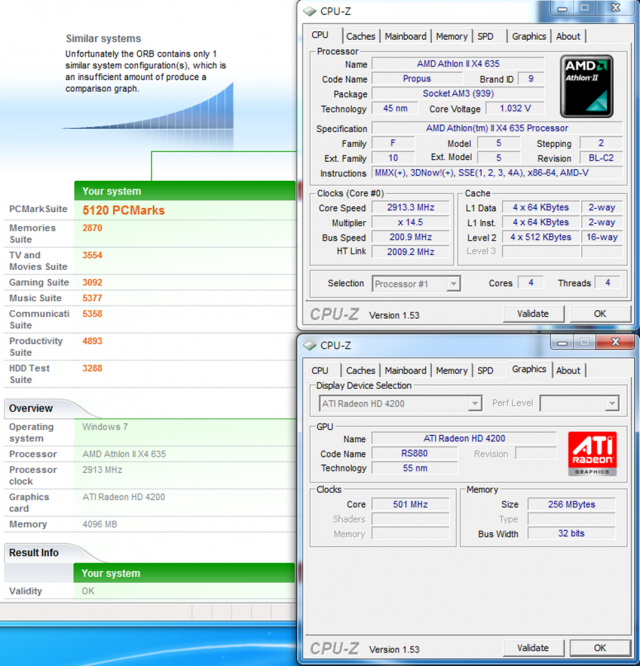Click the processor Name field AMD Athlon II X4 635
The width and height of the screenshot is (640, 667).
point(458,64)
